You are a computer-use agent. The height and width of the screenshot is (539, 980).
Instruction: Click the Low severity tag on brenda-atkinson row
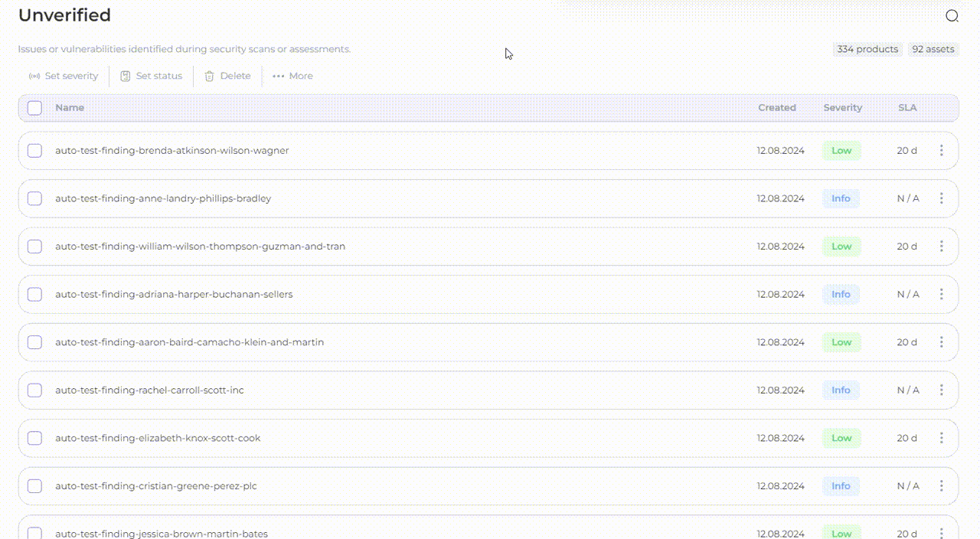841,151
